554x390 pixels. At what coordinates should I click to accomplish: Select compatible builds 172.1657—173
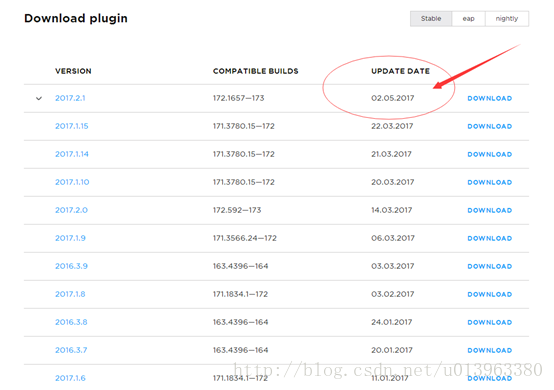tap(238, 98)
